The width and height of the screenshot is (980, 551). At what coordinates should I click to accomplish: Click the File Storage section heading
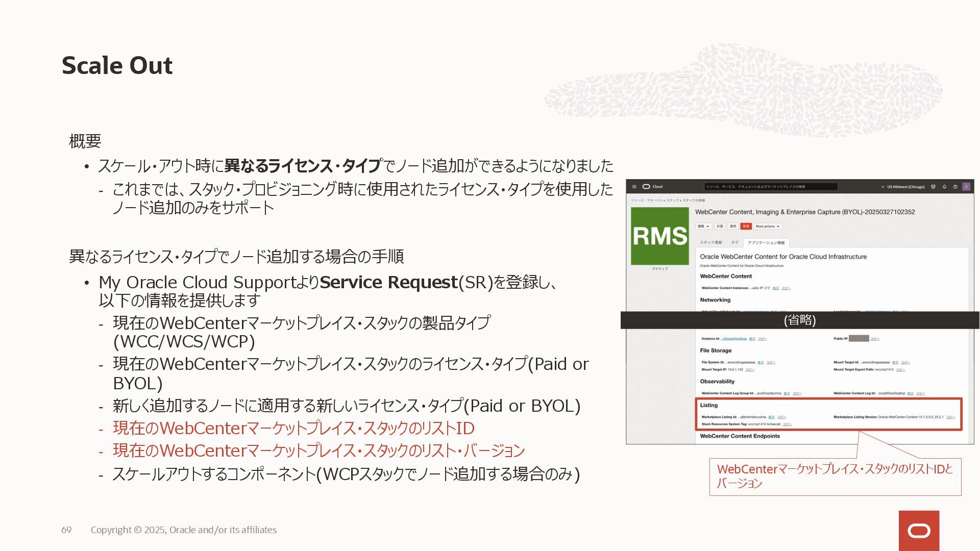716,350
